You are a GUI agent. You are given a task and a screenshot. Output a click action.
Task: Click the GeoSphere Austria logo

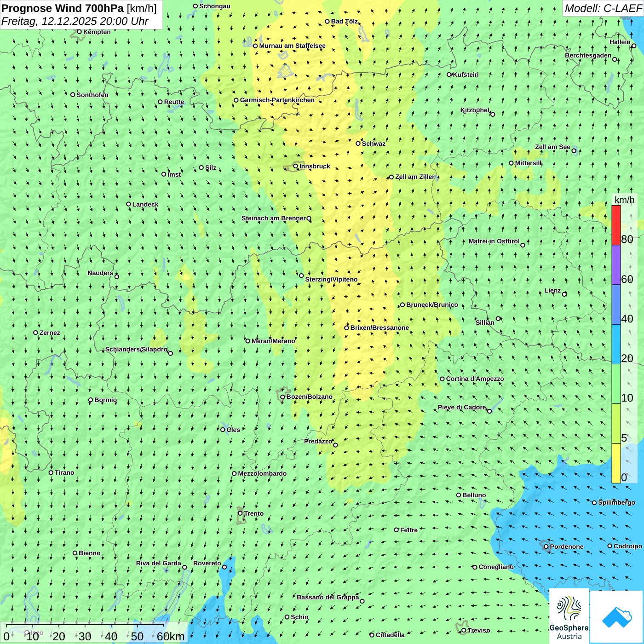(x=569, y=616)
